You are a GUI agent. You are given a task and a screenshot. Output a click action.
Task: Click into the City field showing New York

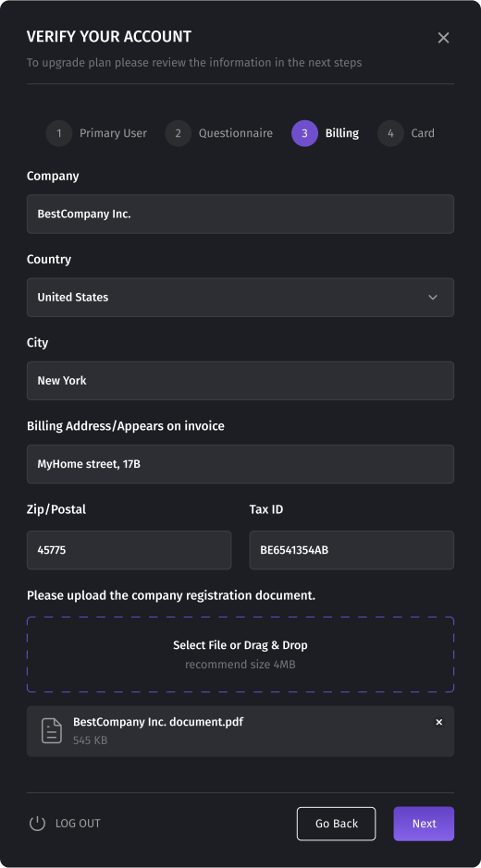(x=240, y=381)
